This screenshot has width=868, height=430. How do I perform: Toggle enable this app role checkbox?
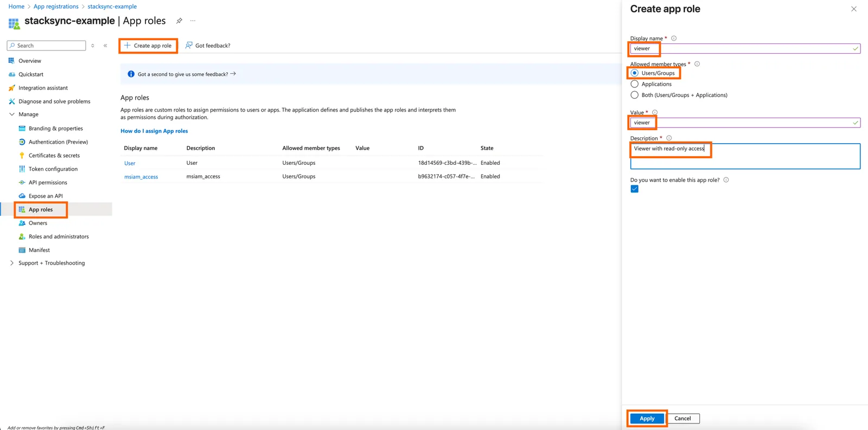[x=634, y=189]
